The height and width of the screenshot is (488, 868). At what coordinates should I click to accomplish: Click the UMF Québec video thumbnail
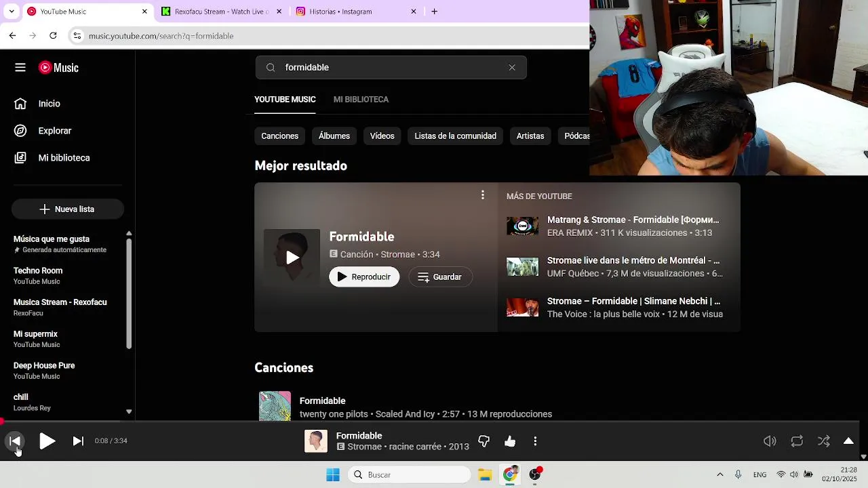[x=522, y=267]
